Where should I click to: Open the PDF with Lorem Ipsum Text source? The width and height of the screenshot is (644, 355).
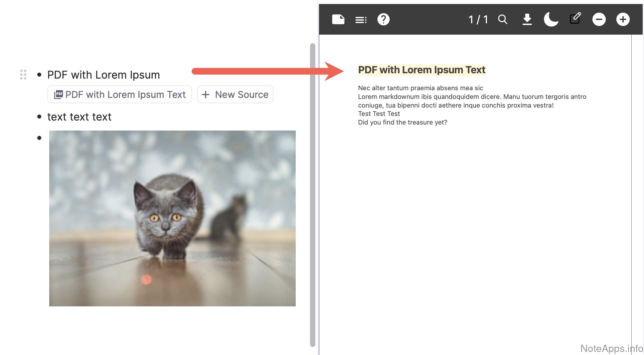tap(120, 95)
